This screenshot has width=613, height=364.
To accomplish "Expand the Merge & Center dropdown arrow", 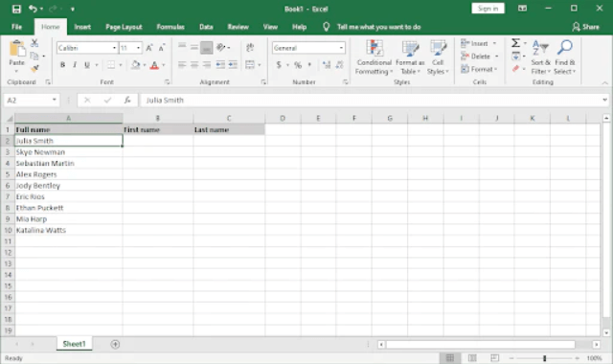I will click(260, 65).
